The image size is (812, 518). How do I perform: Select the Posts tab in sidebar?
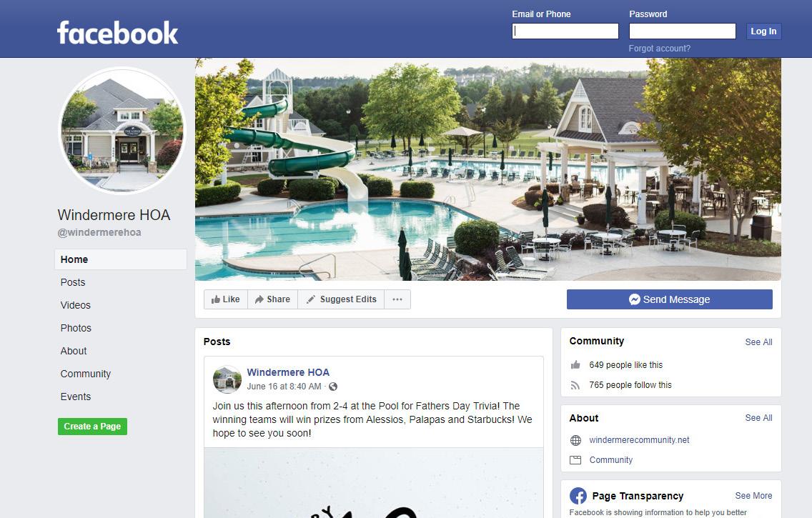(x=72, y=282)
